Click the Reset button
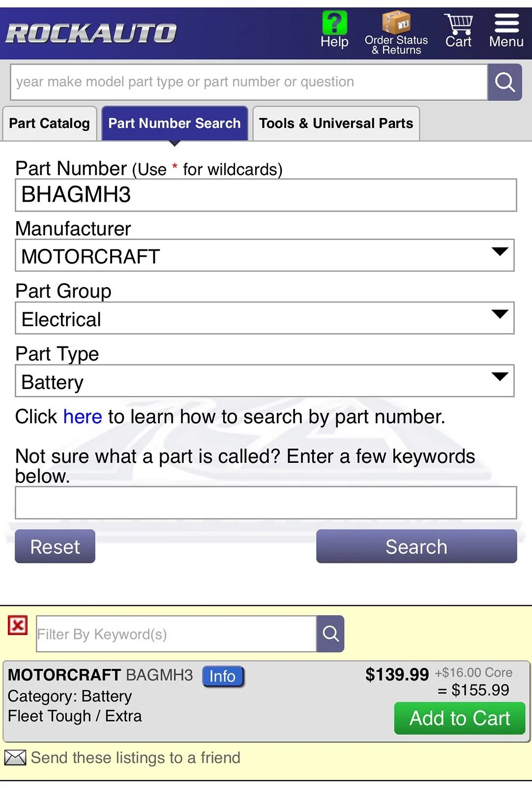This screenshot has width=532, height=787. point(55,546)
